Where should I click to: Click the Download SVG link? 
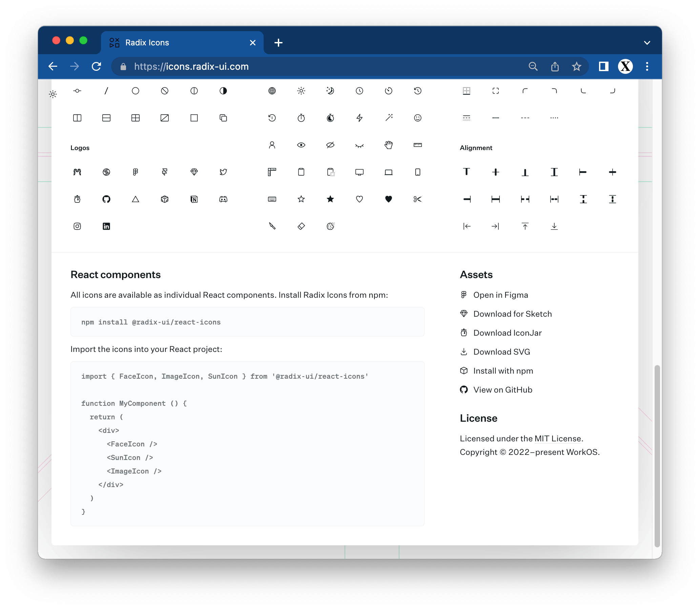pos(495,352)
